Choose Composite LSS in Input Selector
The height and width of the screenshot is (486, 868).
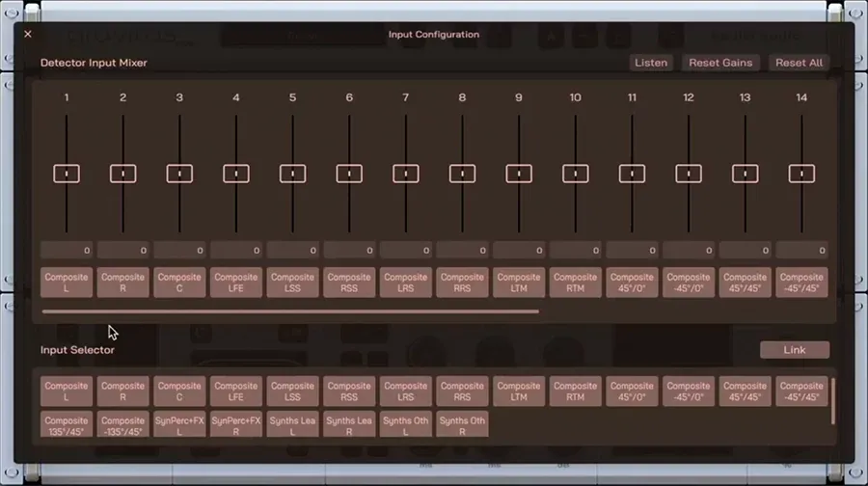(x=292, y=391)
